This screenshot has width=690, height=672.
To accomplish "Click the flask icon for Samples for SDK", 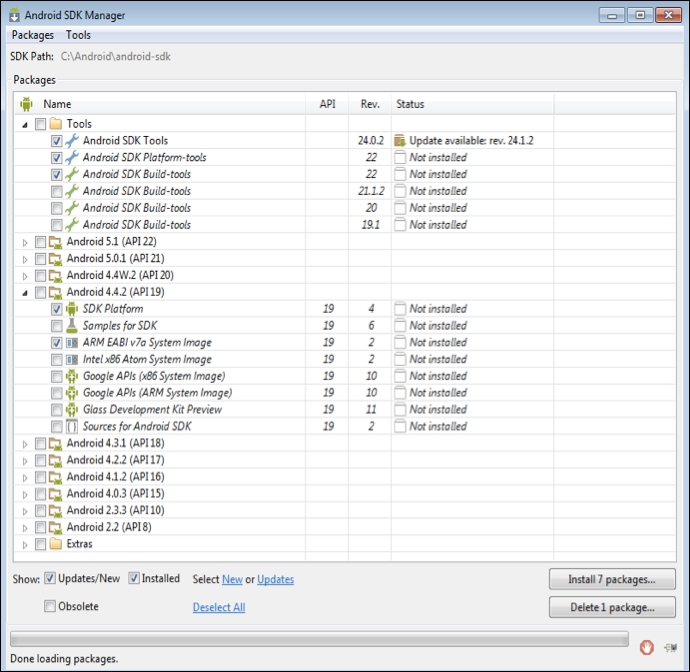I will pos(72,326).
